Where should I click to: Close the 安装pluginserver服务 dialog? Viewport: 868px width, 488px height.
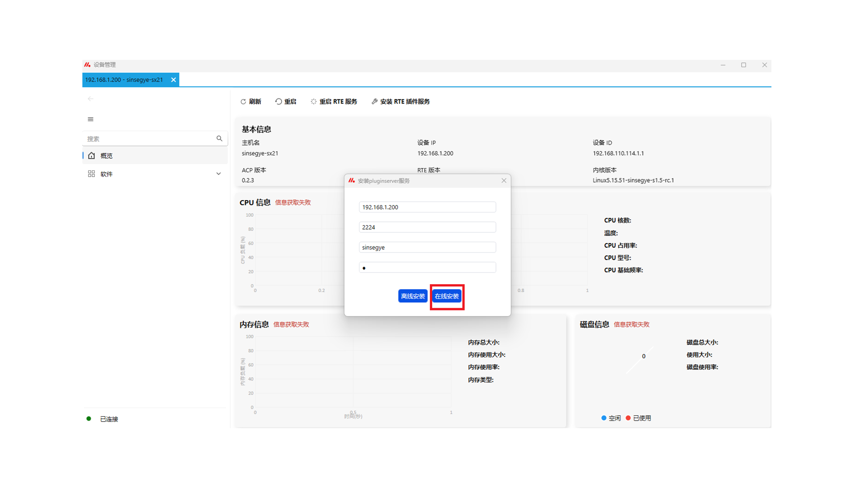pyautogui.click(x=504, y=181)
